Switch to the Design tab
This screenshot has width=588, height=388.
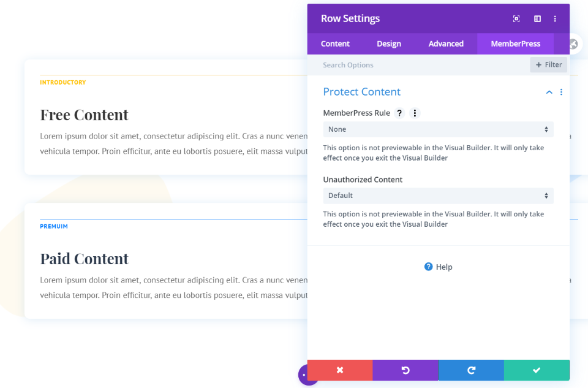tap(389, 44)
